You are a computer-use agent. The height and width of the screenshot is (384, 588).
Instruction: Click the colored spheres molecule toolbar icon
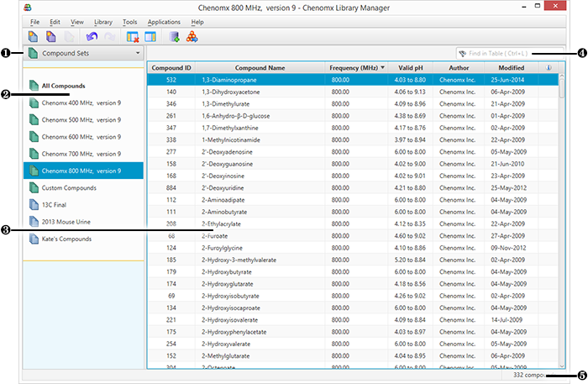tap(192, 36)
